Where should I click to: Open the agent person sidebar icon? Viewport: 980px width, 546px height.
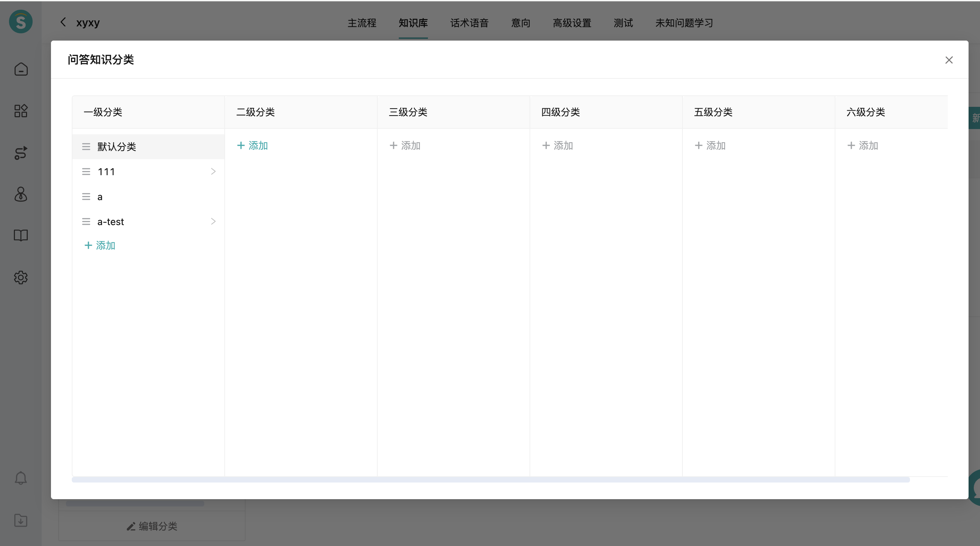point(21,194)
